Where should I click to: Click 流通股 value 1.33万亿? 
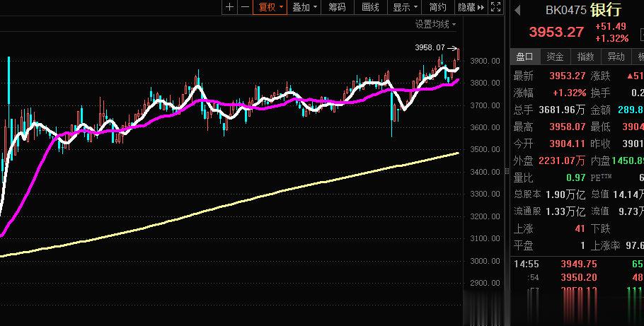565,211
